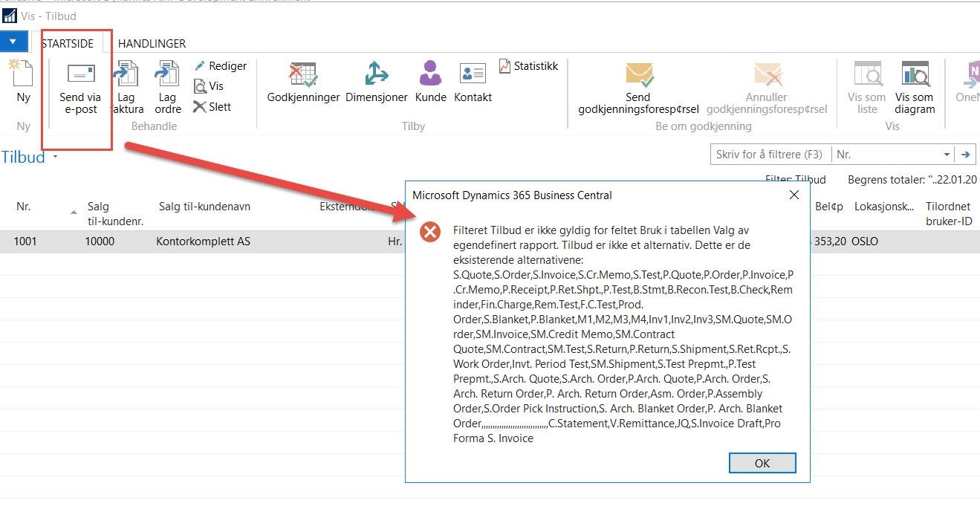Open the Statistikk panel

(x=528, y=65)
